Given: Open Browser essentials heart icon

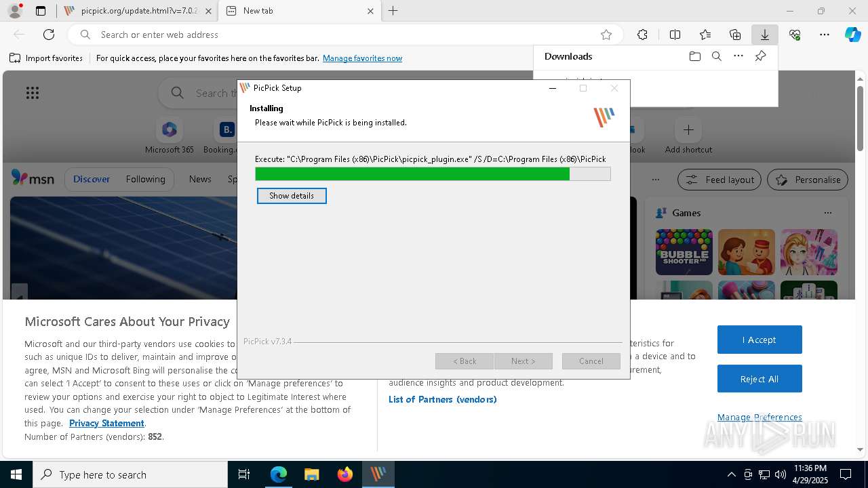Looking at the screenshot, I should point(795,35).
